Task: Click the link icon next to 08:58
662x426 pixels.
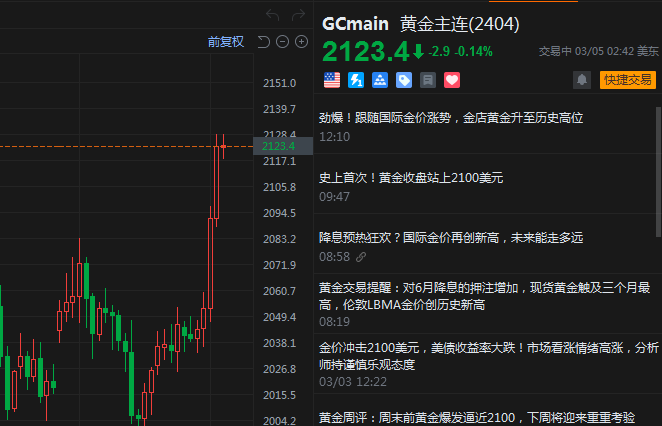Action: tap(361, 257)
